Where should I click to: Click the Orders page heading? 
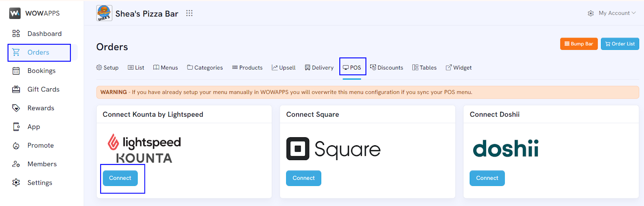112,47
